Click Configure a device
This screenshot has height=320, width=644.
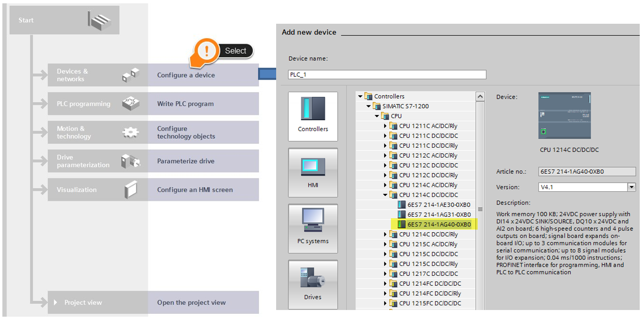[x=203, y=75]
